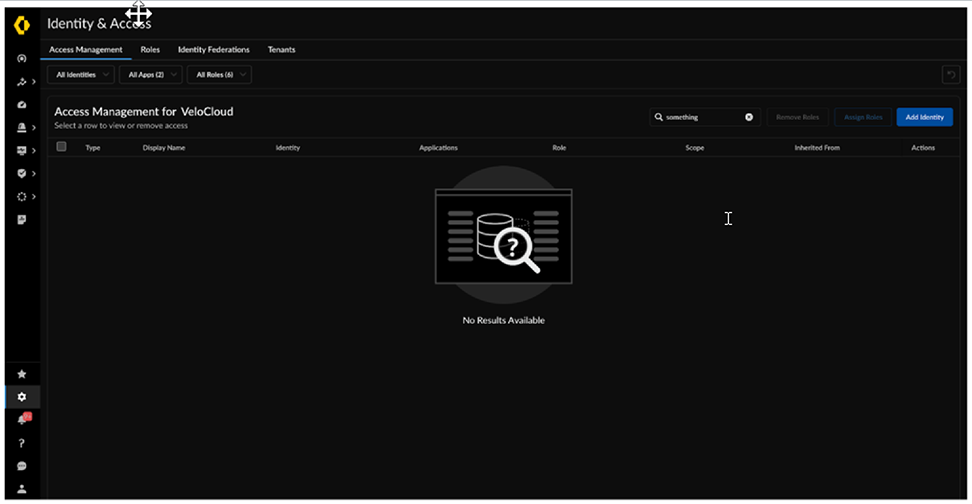Open notifications bell with red badge
Viewport: 972px width, 504px height.
[22, 420]
